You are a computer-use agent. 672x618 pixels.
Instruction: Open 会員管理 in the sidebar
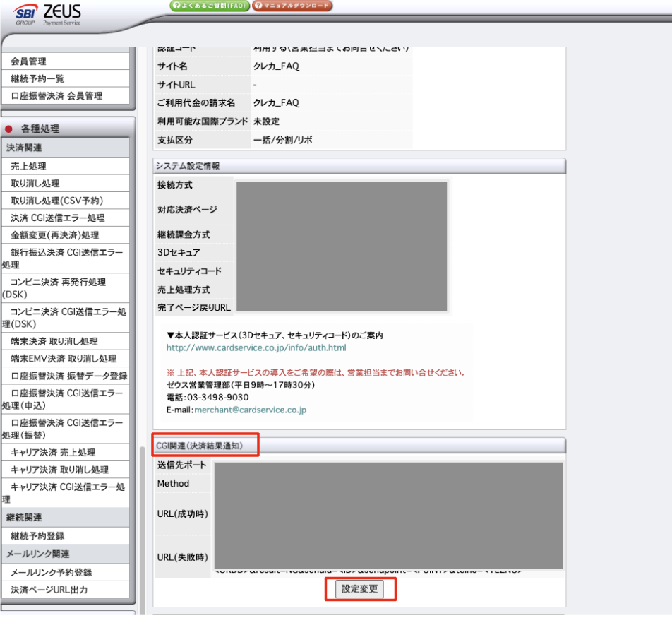pyautogui.click(x=66, y=61)
